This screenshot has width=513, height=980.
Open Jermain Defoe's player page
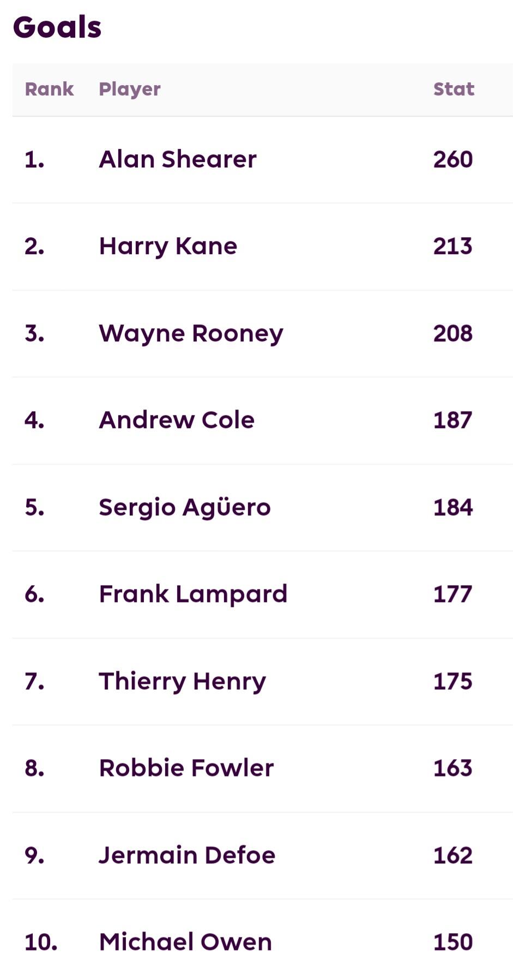[186, 855]
